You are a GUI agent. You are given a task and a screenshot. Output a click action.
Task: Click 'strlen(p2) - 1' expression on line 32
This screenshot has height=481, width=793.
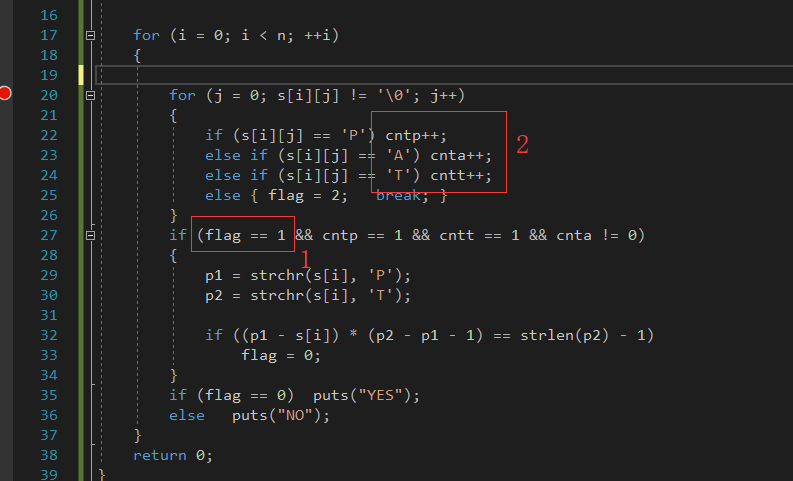tap(582, 335)
